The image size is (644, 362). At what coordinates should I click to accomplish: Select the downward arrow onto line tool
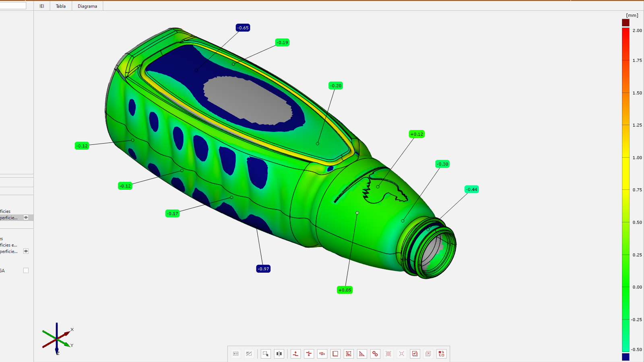(295, 354)
